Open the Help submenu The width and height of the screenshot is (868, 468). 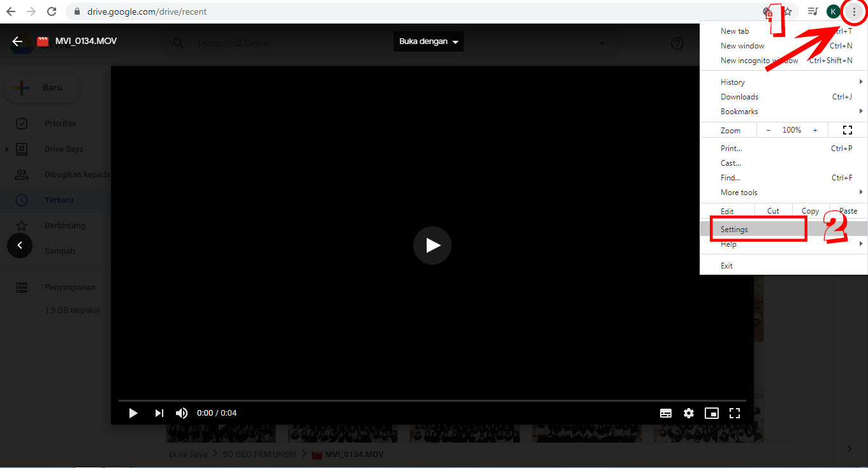(784, 244)
